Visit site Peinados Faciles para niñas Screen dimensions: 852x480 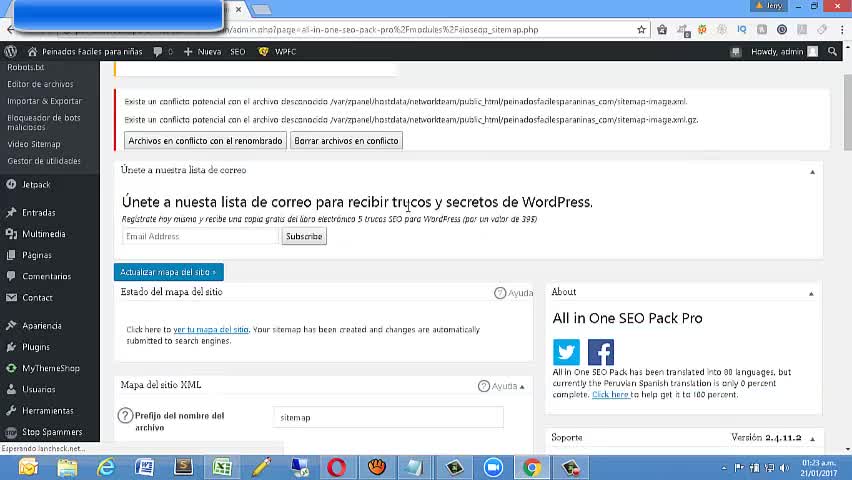point(85,52)
